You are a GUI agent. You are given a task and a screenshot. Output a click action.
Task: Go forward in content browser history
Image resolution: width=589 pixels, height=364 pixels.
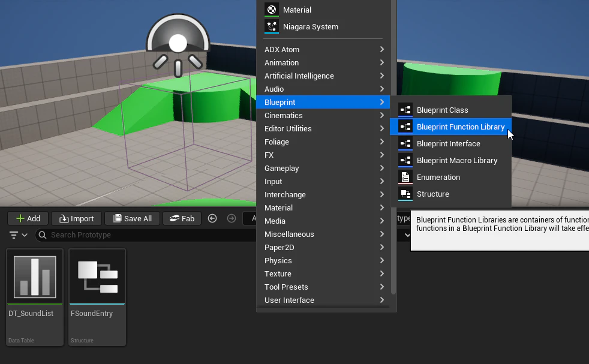[232, 218]
